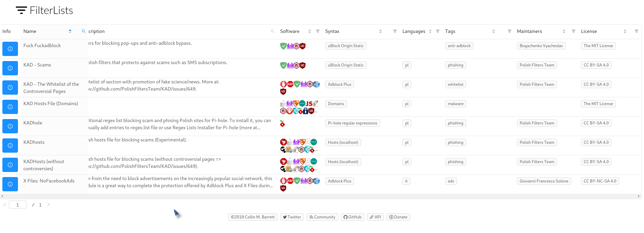Click the CC BY-NC-SA 4.0 license tag

600,181
